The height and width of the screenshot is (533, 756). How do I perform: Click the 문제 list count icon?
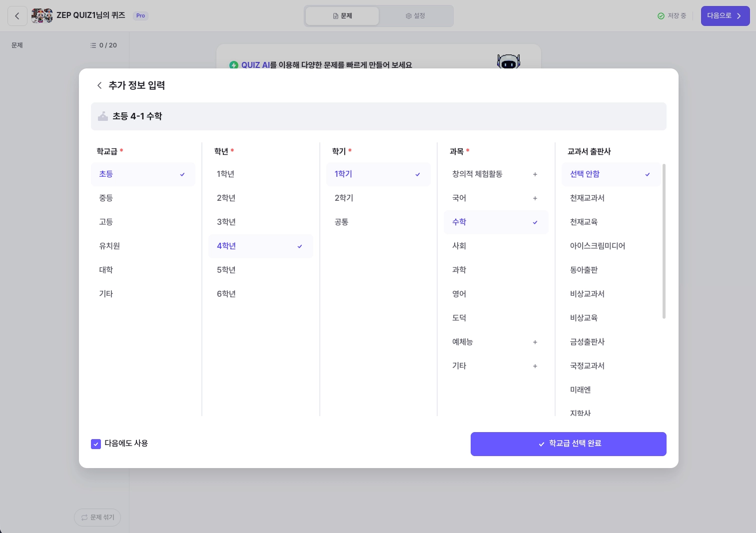[93, 45]
